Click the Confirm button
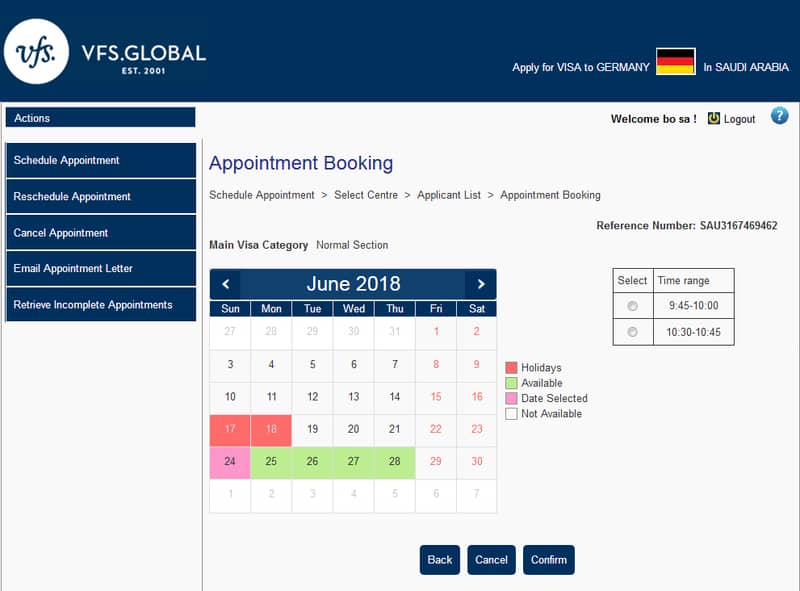The image size is (800, 591). coord(548,560)
